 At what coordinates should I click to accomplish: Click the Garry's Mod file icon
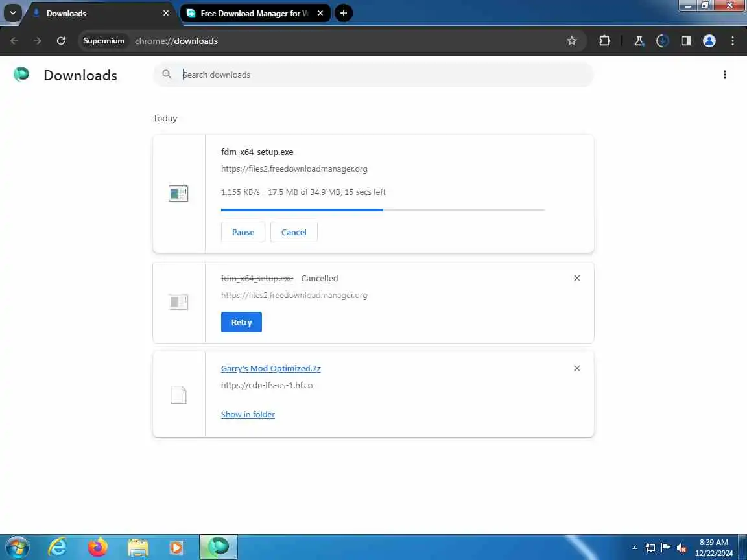(x=179, y=395)
